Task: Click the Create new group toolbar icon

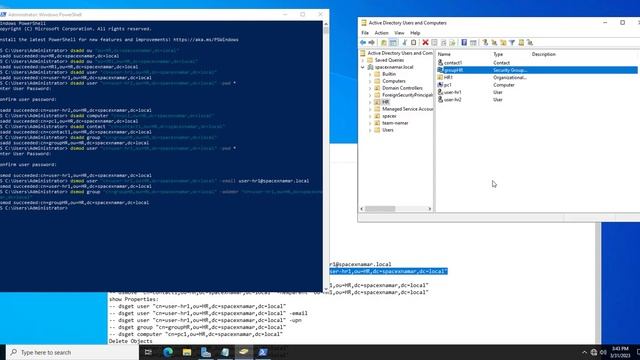Action: click(x=494, y=42)
